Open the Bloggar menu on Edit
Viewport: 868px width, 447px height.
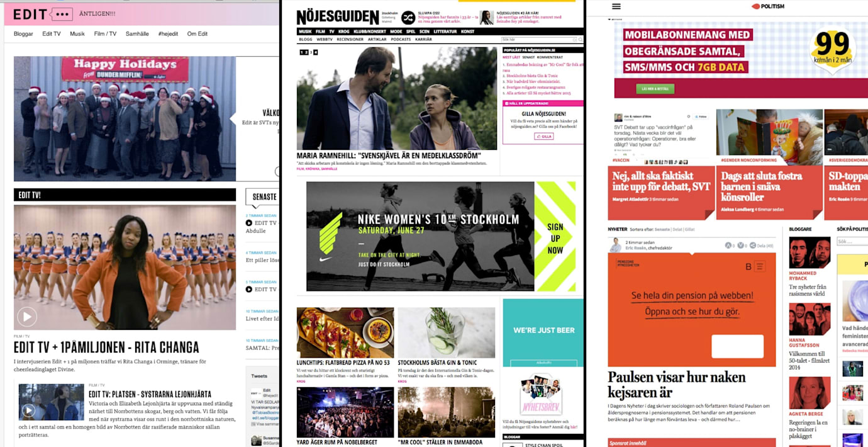[x=23, y=34]
